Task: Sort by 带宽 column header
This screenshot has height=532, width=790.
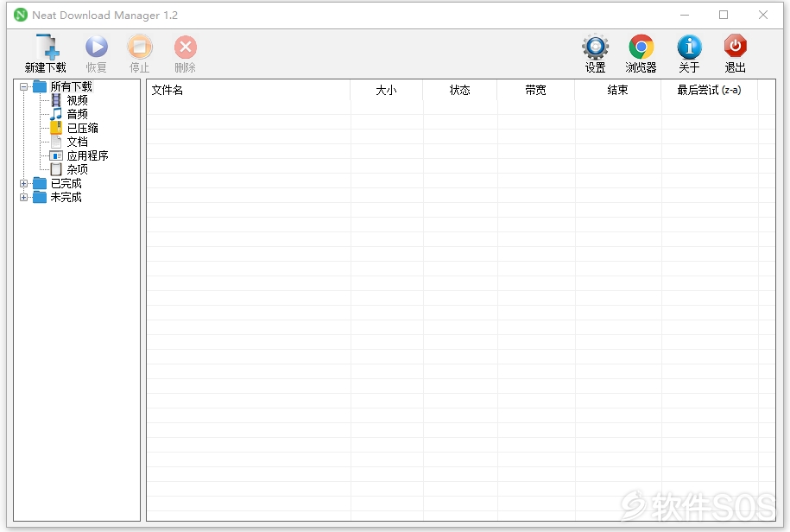Action: pos(536,90)
